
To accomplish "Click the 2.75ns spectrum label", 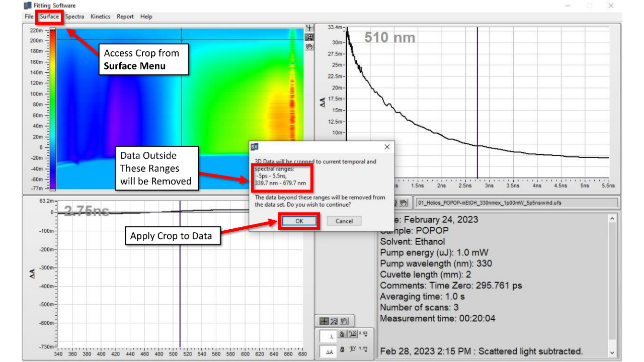I will coord(87,211).
